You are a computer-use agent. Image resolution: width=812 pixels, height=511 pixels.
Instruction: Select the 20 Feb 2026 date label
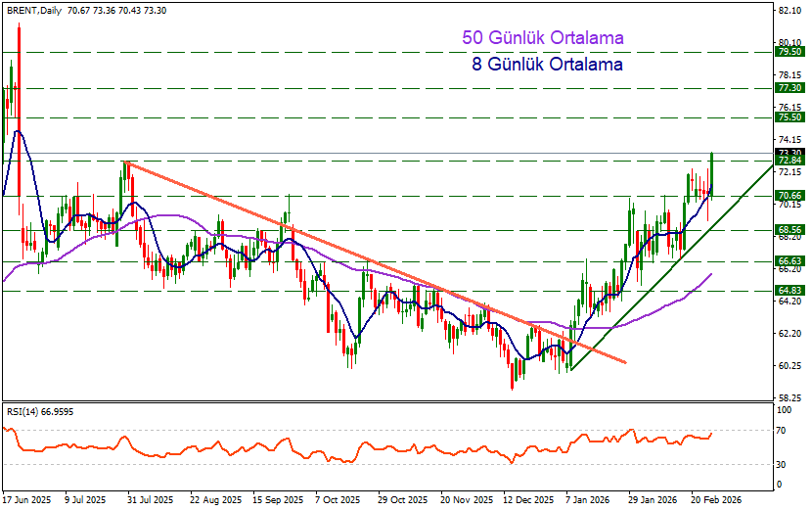click(716, 498)
